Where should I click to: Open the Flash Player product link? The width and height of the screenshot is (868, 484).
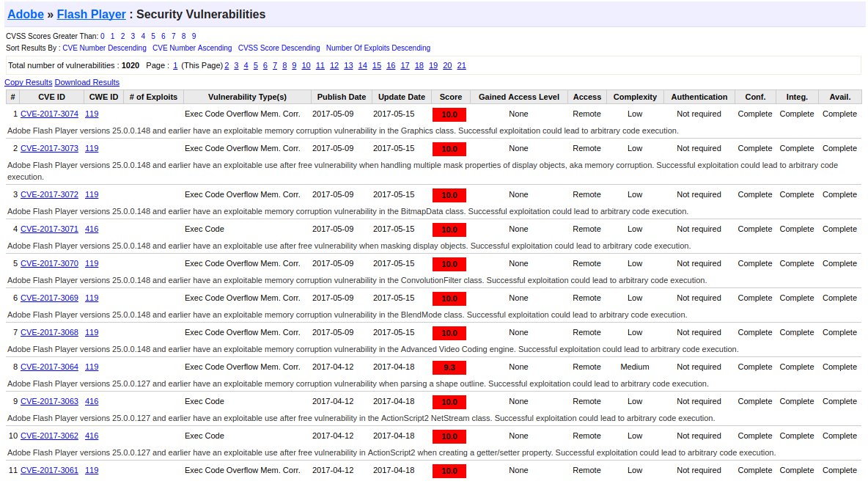92,15
